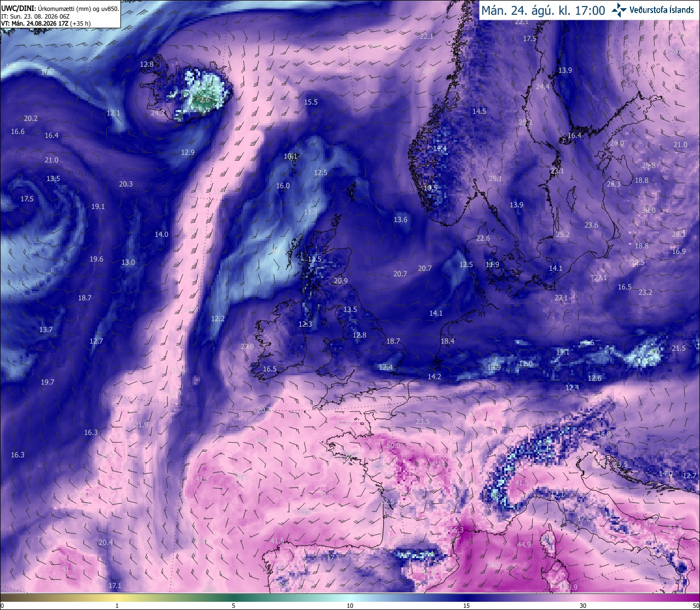
Task: Click the 1 tick on the colour scale
Action: (117, 605)
